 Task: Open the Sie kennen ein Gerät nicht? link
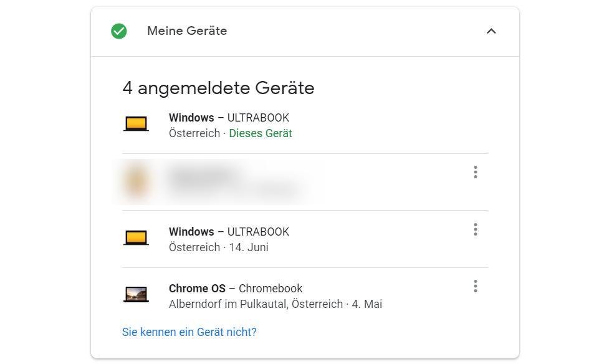189,332
